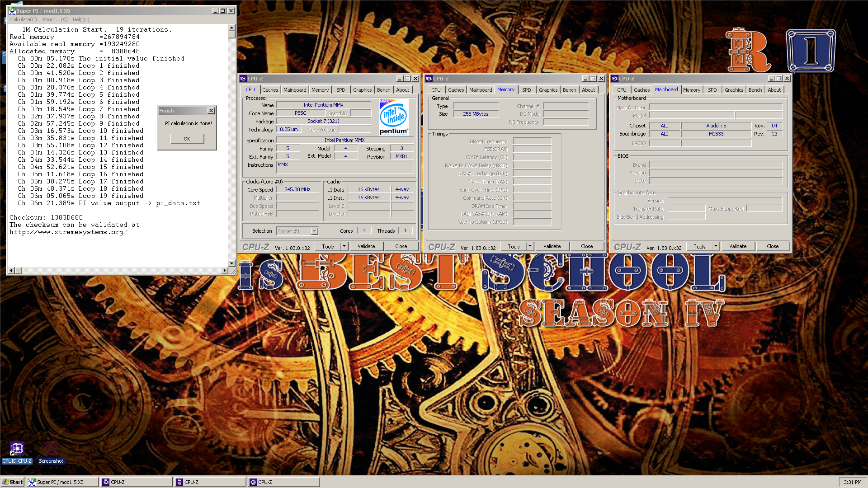This screenshot has width=868, height=488.
Task: Open Screenshot desktop shortcut
Action: (51, 452)
